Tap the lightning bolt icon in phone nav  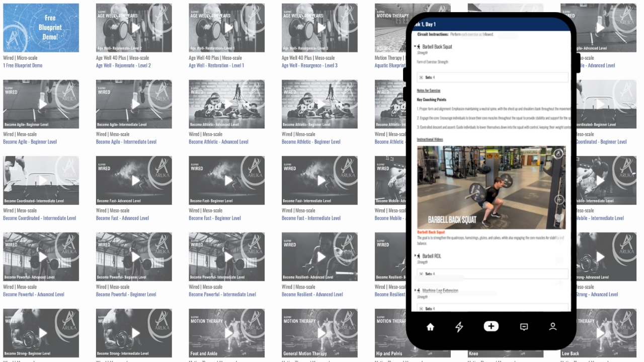pos(459,327)
